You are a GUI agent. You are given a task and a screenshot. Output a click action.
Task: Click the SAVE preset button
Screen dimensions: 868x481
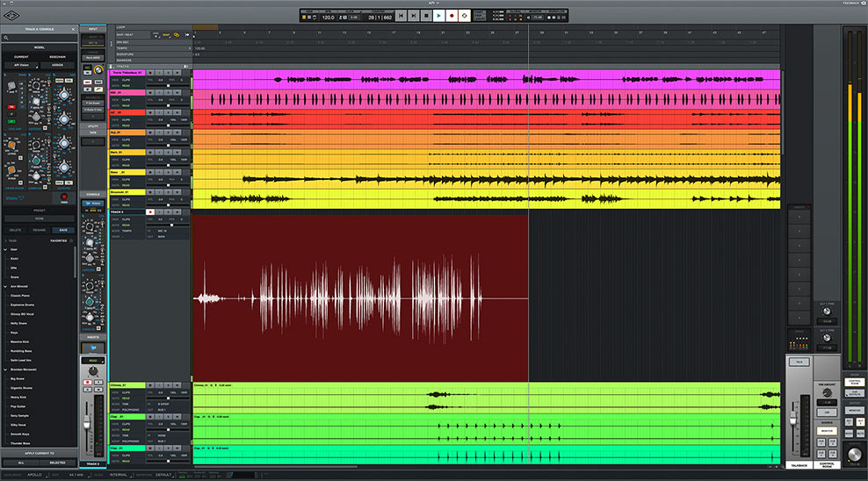[63, 230]
